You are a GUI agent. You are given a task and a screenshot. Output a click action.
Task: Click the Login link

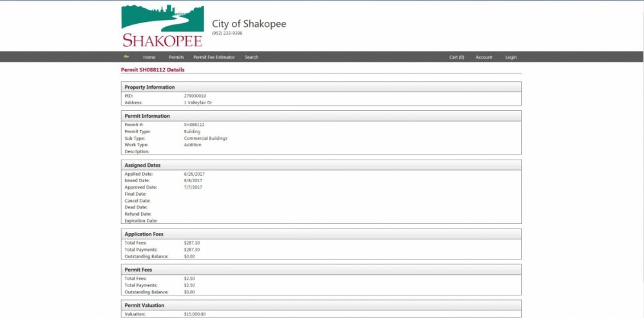pos(511,57)
